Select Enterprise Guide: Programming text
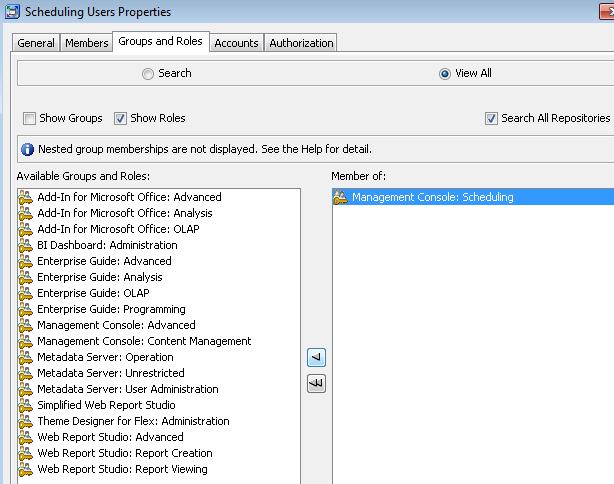The image size is (614, 484). (x=111, y=309)
